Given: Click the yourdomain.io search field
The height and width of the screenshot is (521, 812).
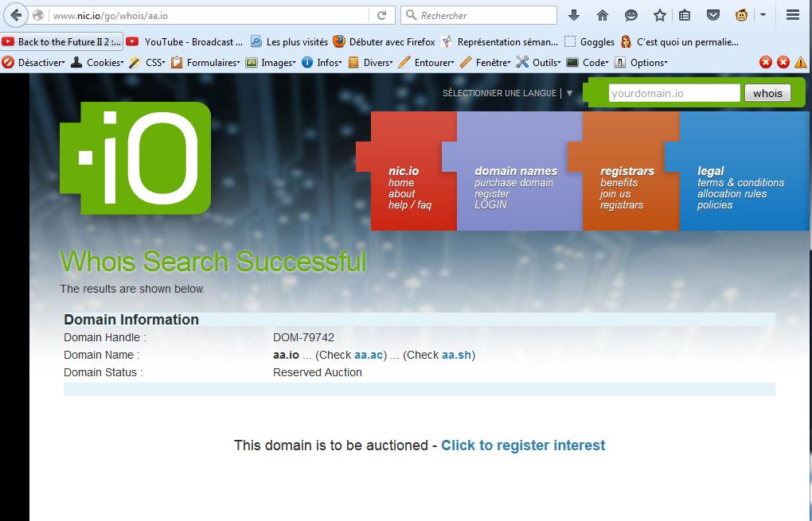Looking at the screenshot, I should tap(673, 93).
